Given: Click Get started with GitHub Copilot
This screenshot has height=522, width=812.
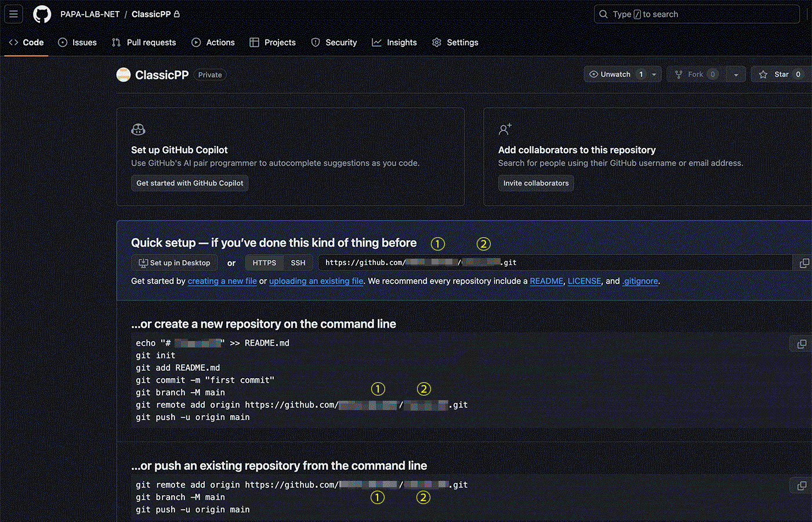Looking at the screenshot, I should coord(190,183).
